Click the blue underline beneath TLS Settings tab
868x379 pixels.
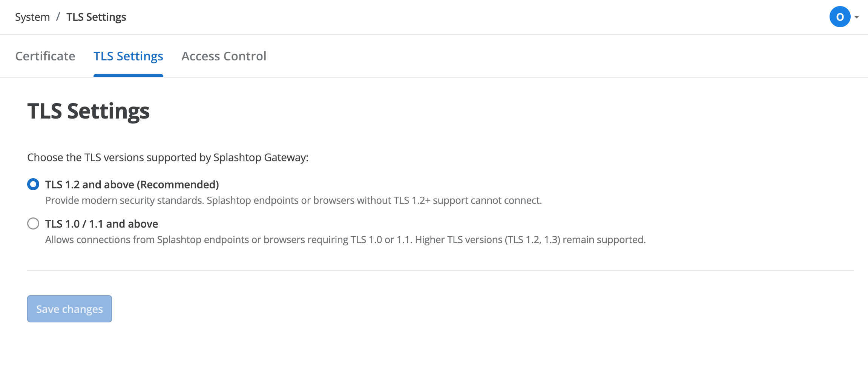tap(128, 75)
